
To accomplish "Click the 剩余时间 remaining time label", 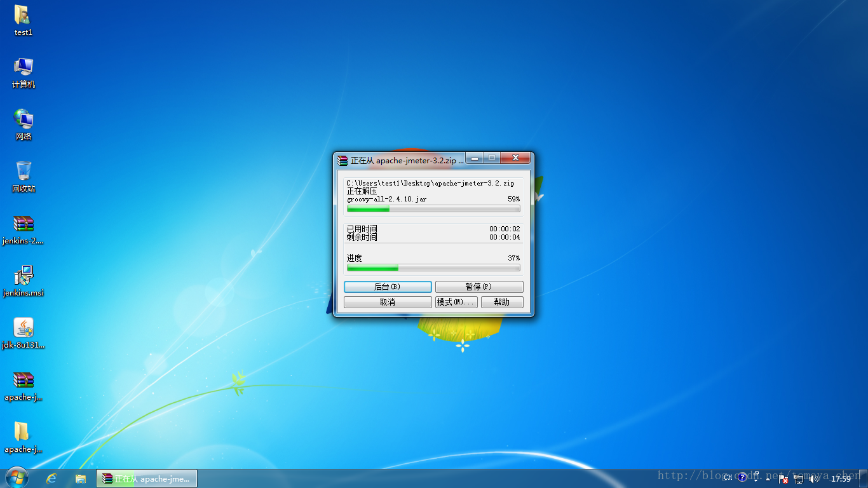I will click(x=362, y=237).
